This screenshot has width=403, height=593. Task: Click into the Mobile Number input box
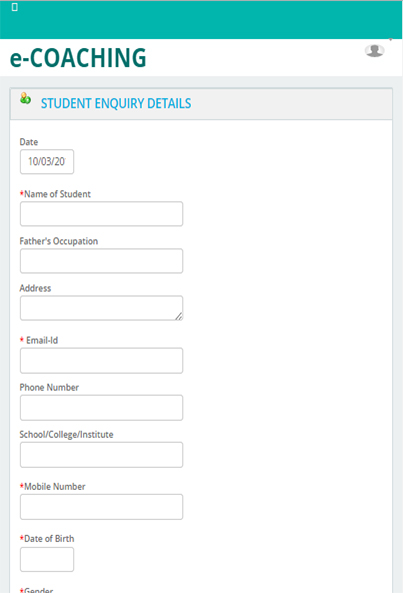(101, 507)
